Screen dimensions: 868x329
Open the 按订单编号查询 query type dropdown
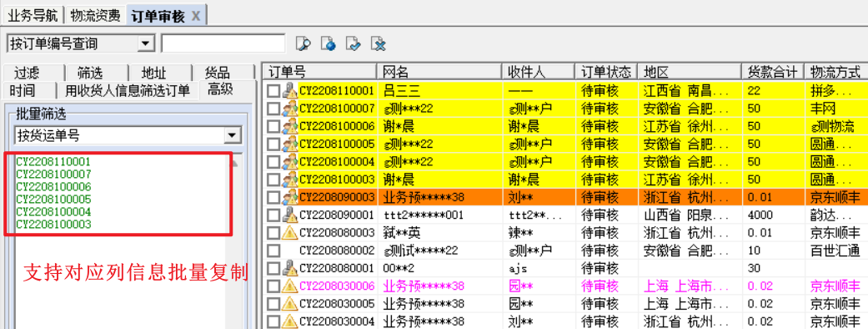[146, 43]
